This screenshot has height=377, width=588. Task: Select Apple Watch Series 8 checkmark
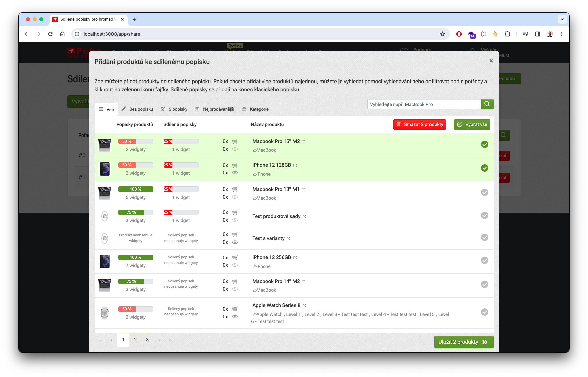tap(485, 312)
